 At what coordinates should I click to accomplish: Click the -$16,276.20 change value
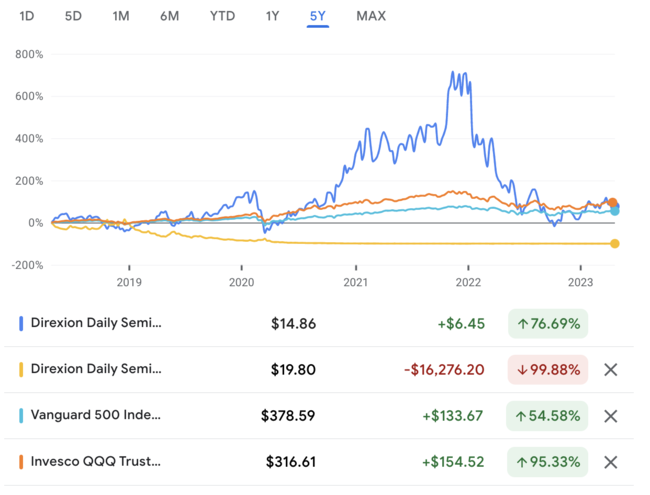pyautogui.click(x=444, y=369)
